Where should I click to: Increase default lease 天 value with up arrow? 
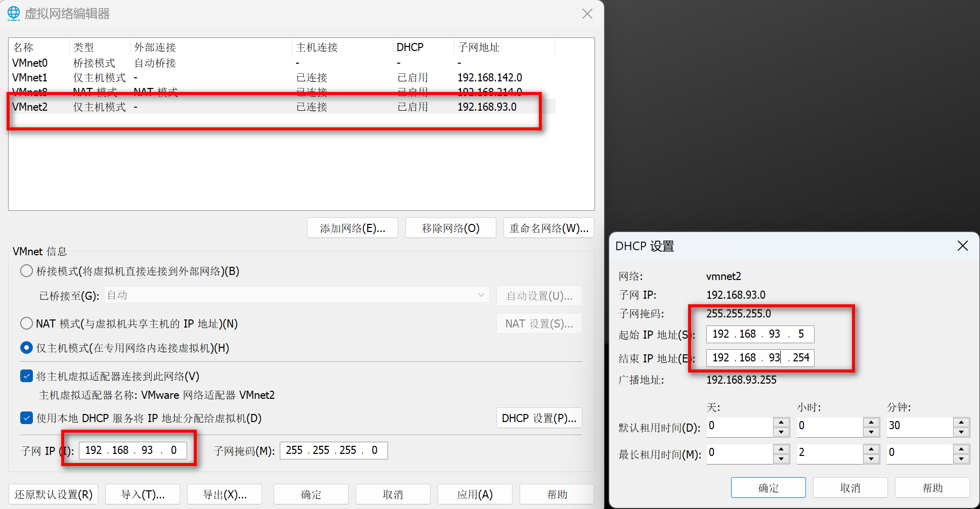(781, 422)
